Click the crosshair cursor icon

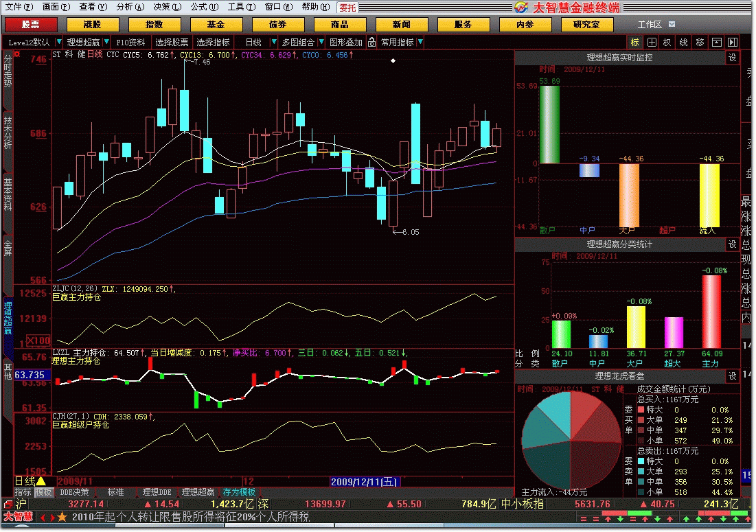coord(652,43)
